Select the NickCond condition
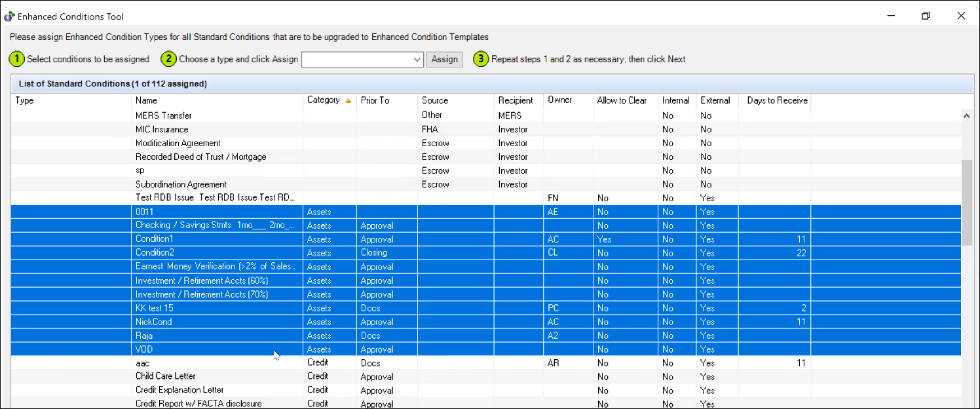 tap(487, 322)
